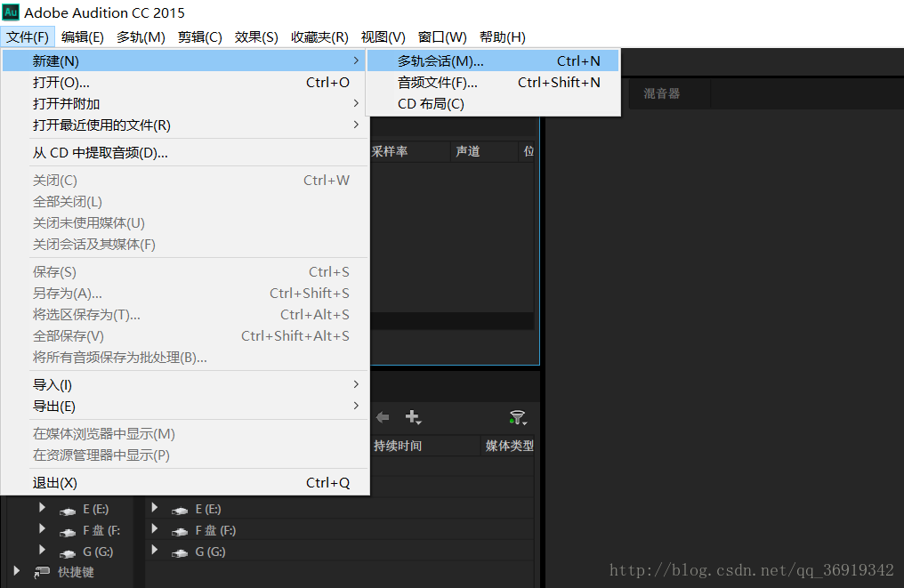Expand F 盘 (F:) drive in right list
The image size is (904, 588).
pyautogui.click(x=155, y=528)
